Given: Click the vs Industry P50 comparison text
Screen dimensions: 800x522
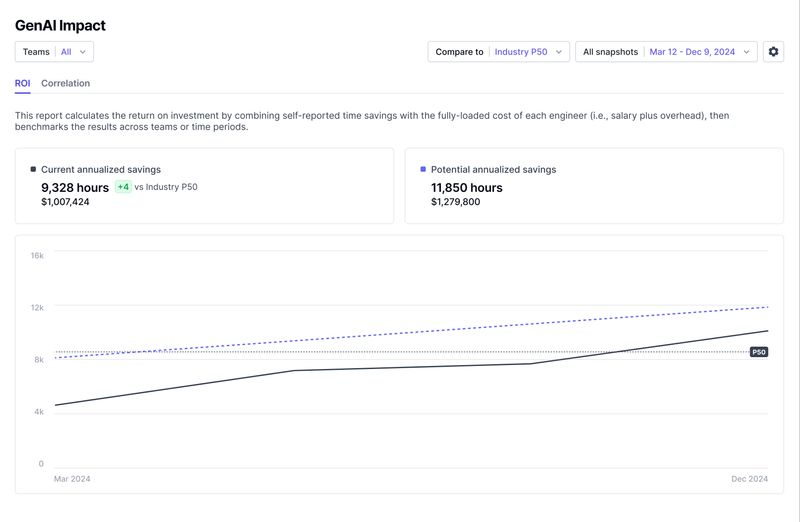Looking at the screenshot, I should [x=166, y=187].
